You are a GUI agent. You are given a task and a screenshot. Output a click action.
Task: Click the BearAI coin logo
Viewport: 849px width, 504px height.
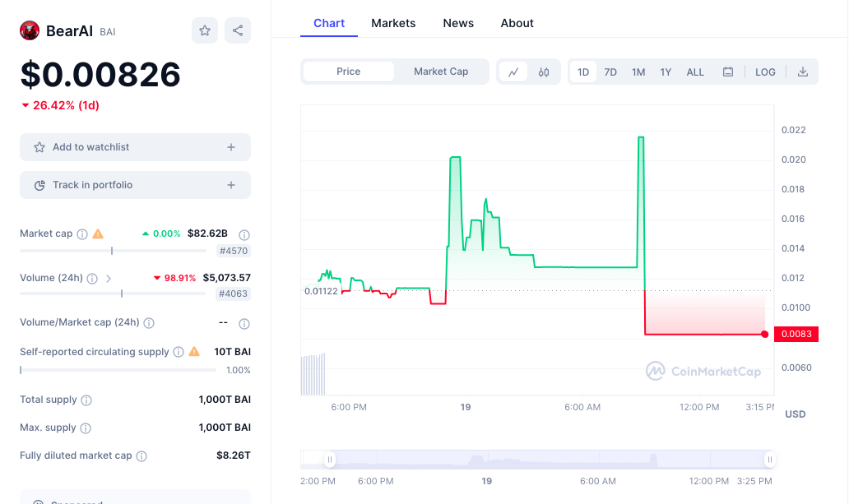(30, 30)
